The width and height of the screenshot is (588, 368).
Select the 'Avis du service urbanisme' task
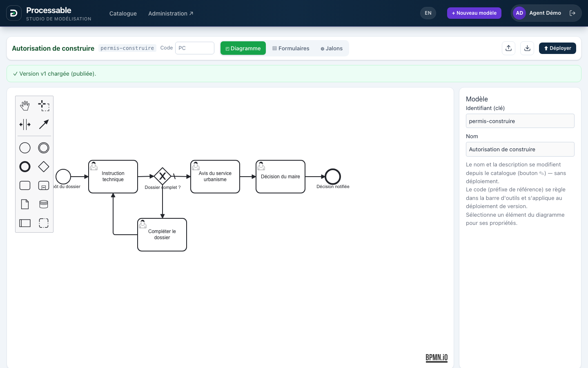coord(215,177)
